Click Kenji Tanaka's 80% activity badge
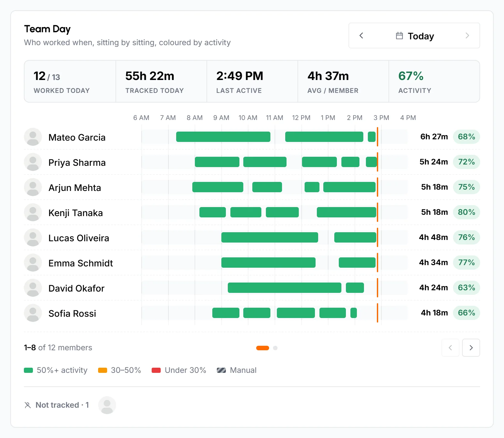 467,212
